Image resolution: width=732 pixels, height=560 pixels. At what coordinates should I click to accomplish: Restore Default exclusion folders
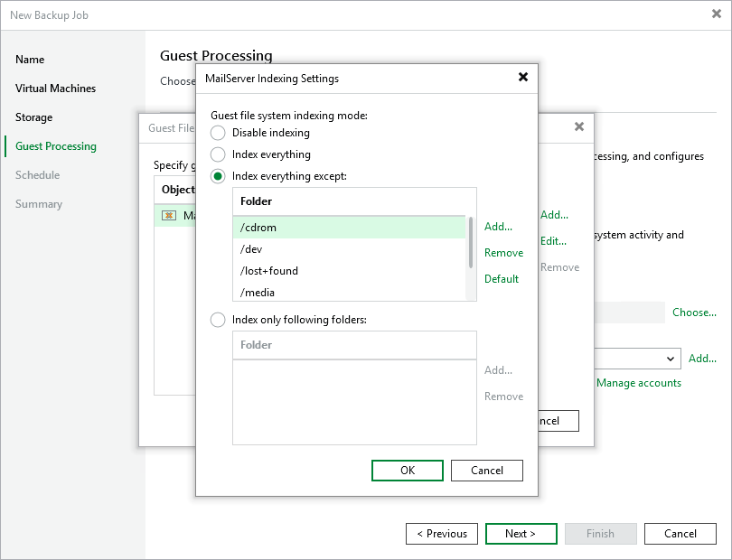tap(502, 279)
